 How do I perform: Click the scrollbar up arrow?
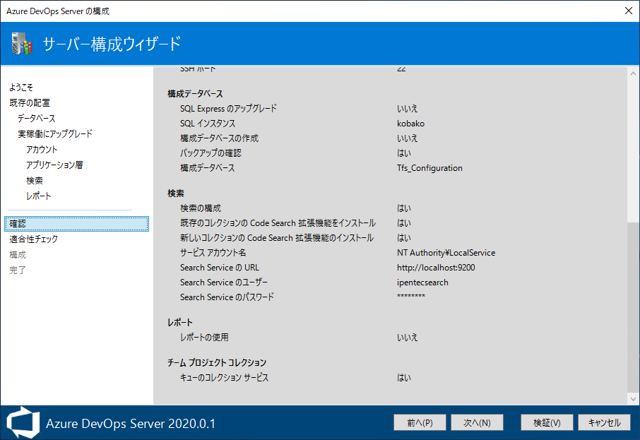[x=633, y=74]
